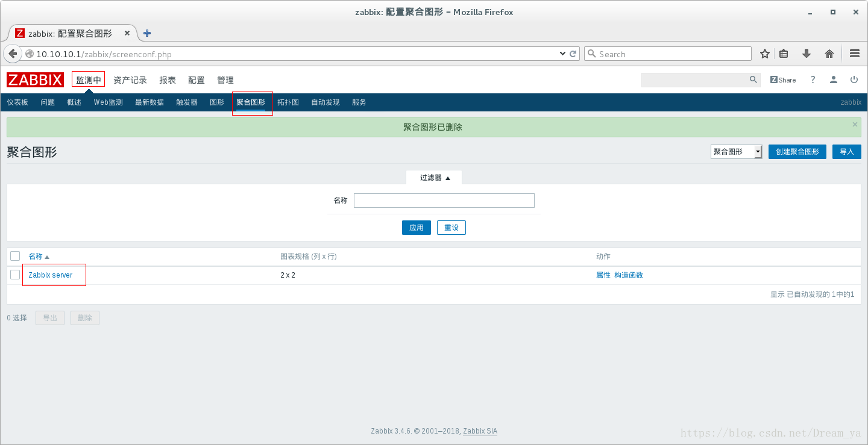Open the Firefox hamburger menu
The image size is (868, 445).
coord(854,54)
